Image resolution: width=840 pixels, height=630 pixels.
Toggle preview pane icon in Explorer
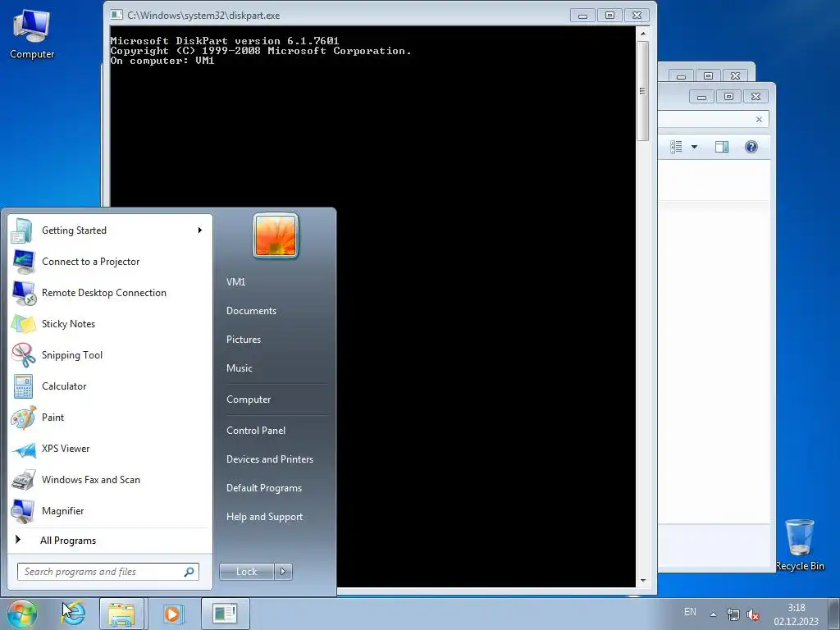coord(722,147)
